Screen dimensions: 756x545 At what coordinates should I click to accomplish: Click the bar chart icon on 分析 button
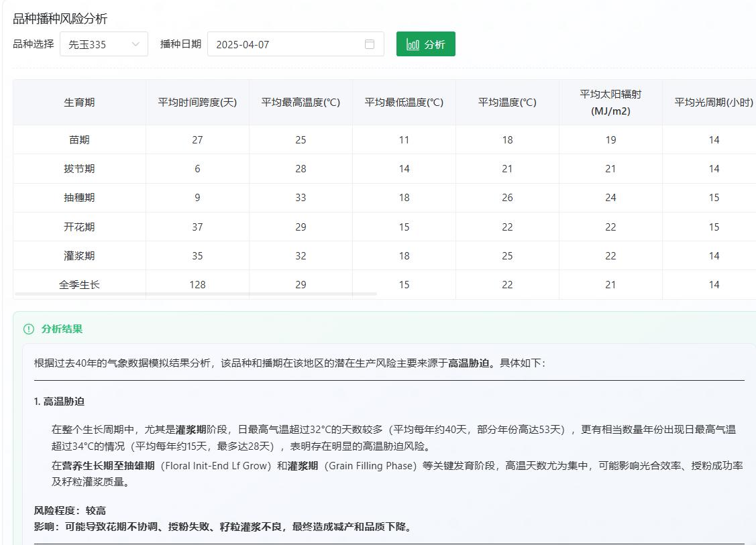[413, 44]
